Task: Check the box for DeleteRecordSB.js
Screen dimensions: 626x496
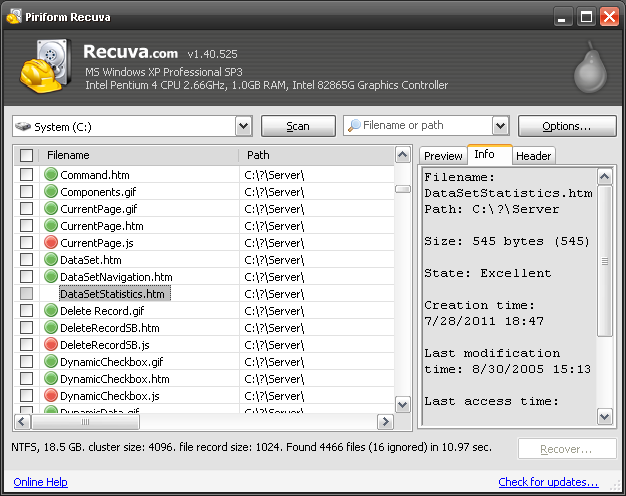Action: (x=26, y=344)
